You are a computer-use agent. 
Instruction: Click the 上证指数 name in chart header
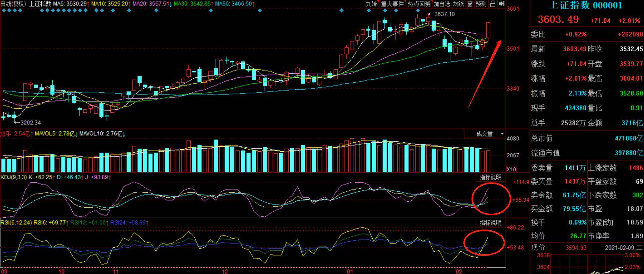pyautogui.click(x=40, y=4)
